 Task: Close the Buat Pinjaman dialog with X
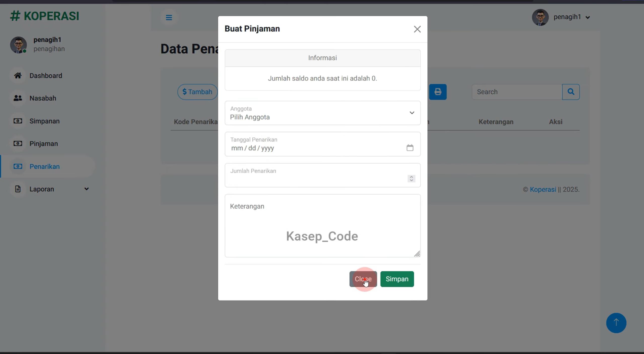point(417,29)
